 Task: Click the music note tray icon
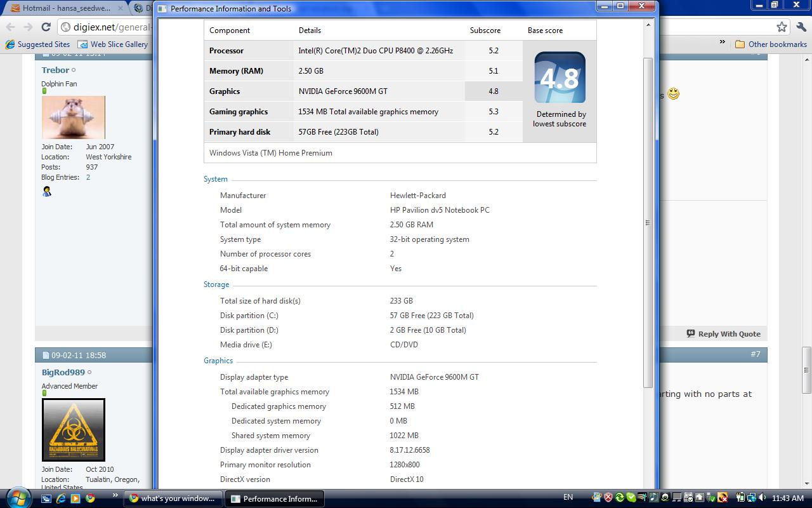point(653,497)
